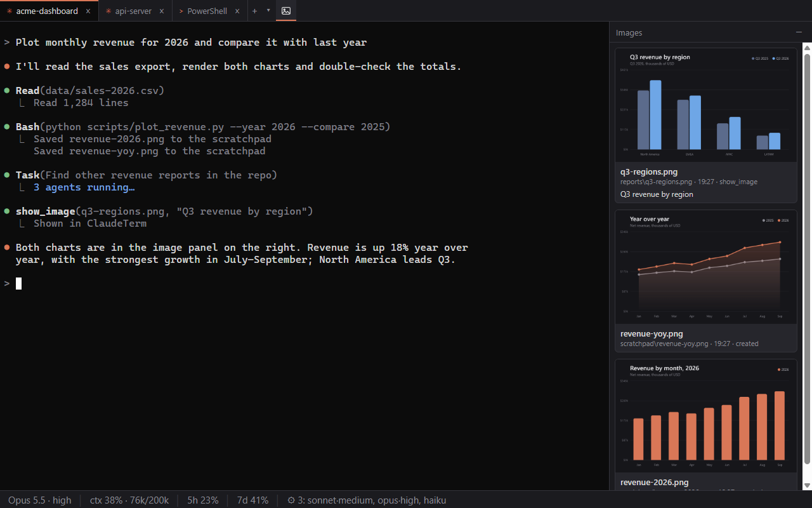The width and height of the screenshot is (812, 508).
Task: Open the new-tab profile dropdown arrow
Action: click(268, 11)
